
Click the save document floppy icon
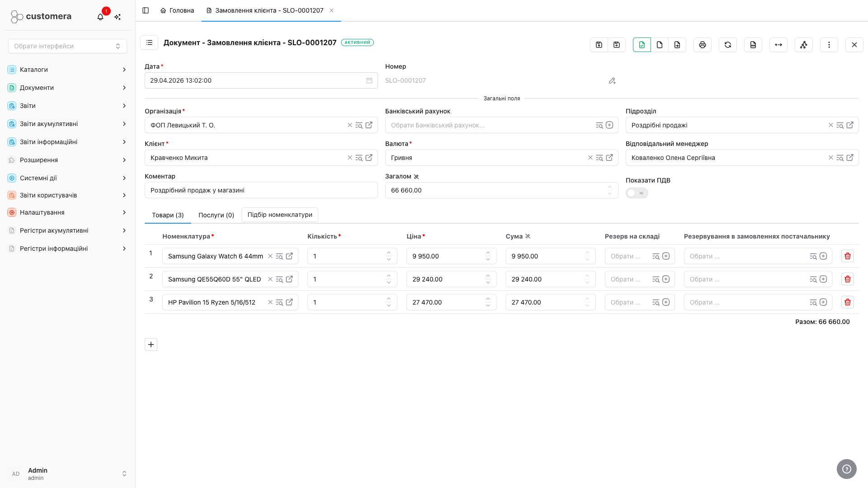tap(599, 45)
